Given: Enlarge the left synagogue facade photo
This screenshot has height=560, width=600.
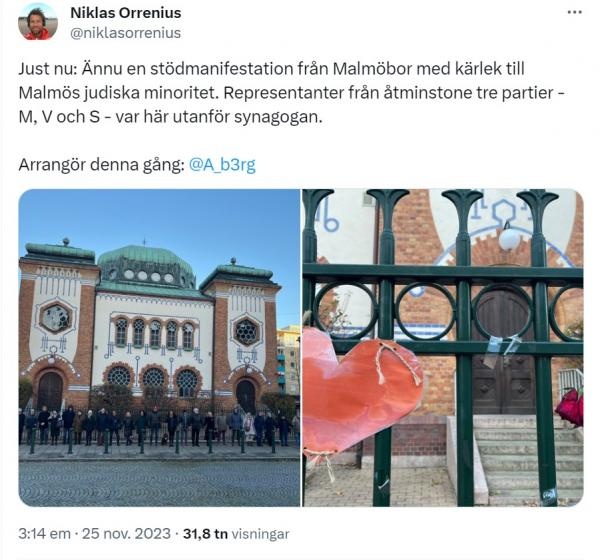Looking at the screenshot, I should coord(159,348).
